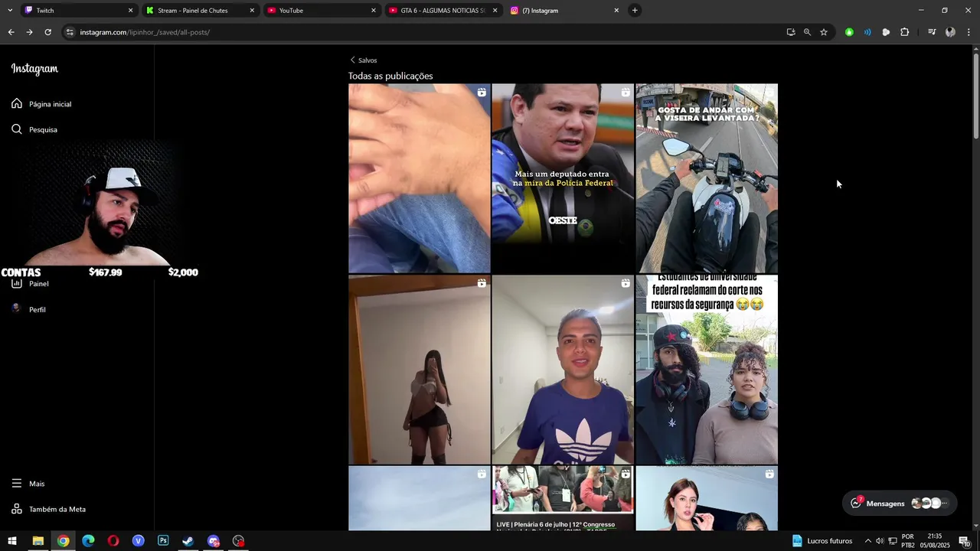
Task: Open the universidade federal students post
Action: 707,370
